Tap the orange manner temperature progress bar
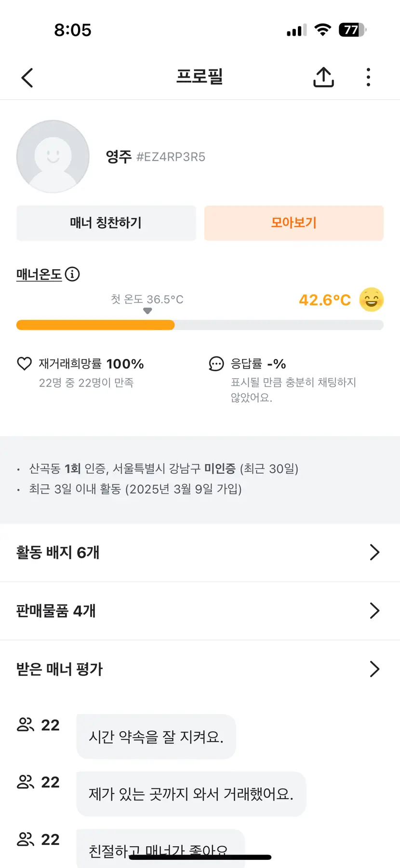This screenshot has height=868, width=400. click(95, 325)
